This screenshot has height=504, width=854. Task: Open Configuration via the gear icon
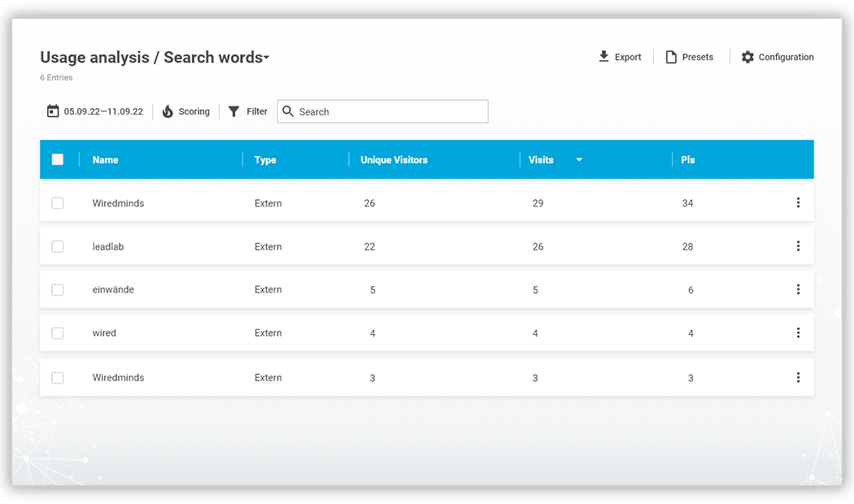point(747,57)
